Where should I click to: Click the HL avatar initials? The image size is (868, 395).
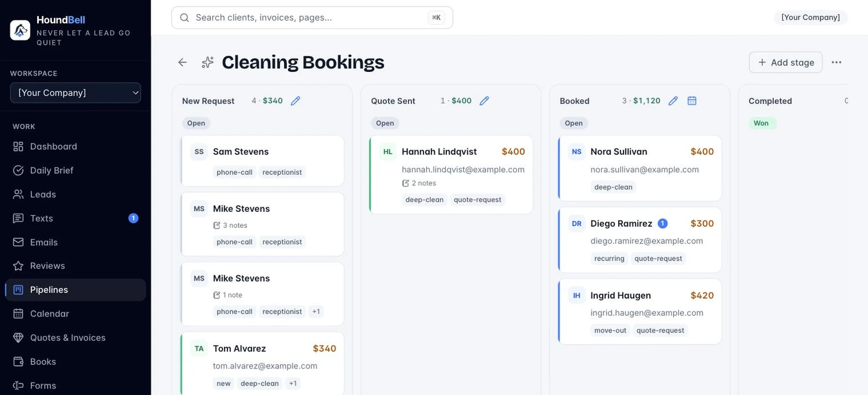coord(388,152)
